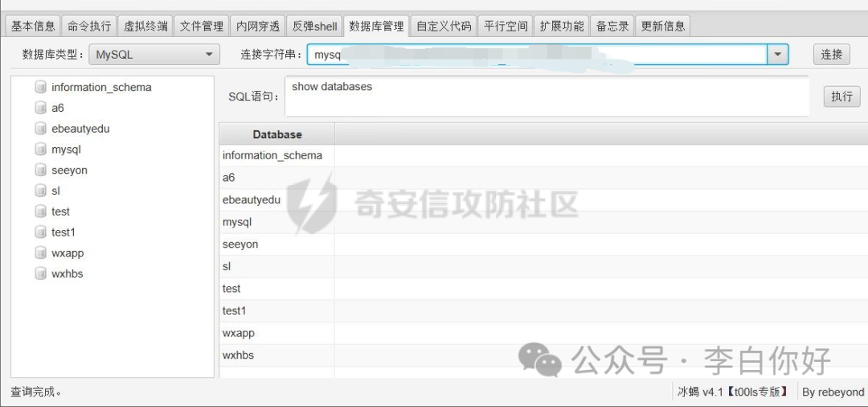868x407 pixels.
Task: Select the mysql tree node label
Action: (67, 149)
